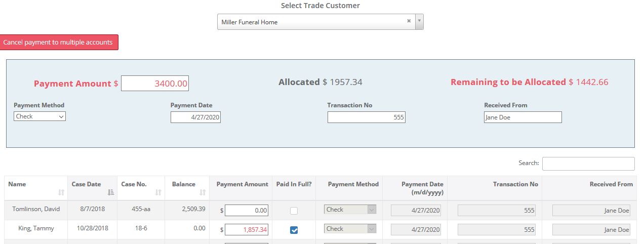Open the Select Trade Customer dropdown arrow
The image size is (644, 244).
[419, 22]
